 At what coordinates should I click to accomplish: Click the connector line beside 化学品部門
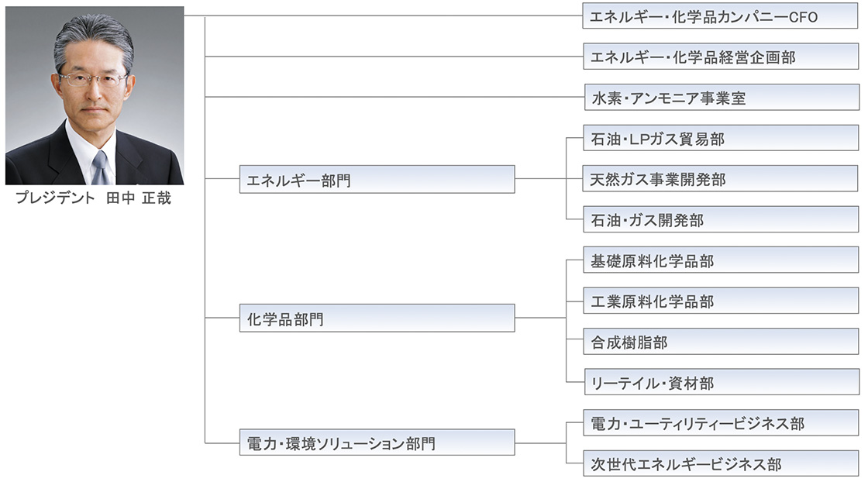(x=540, y=318)
